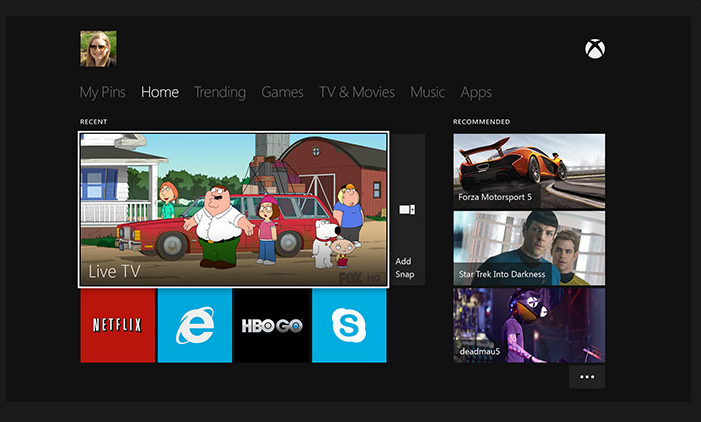Image resolution: width=701 pixels, height=422 pixels.
Task: Select the deadmau5 recommended tile
Action: [x=529, y=325]
